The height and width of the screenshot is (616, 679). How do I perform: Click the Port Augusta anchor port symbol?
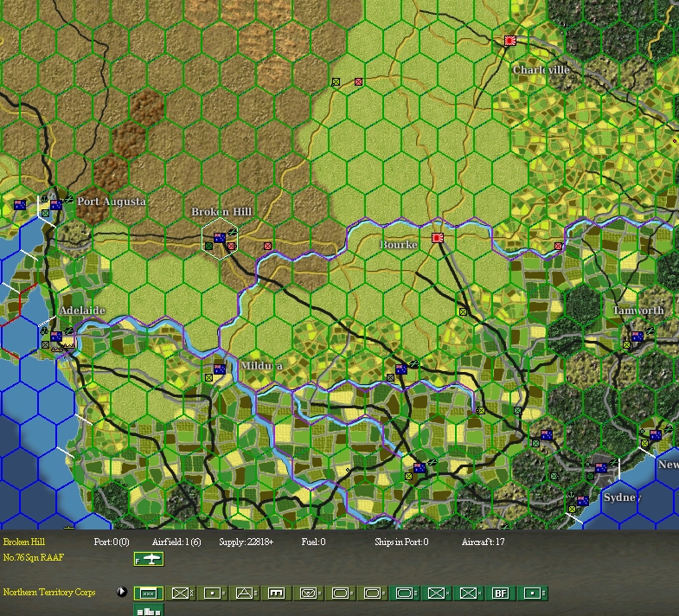coord(44,200)
